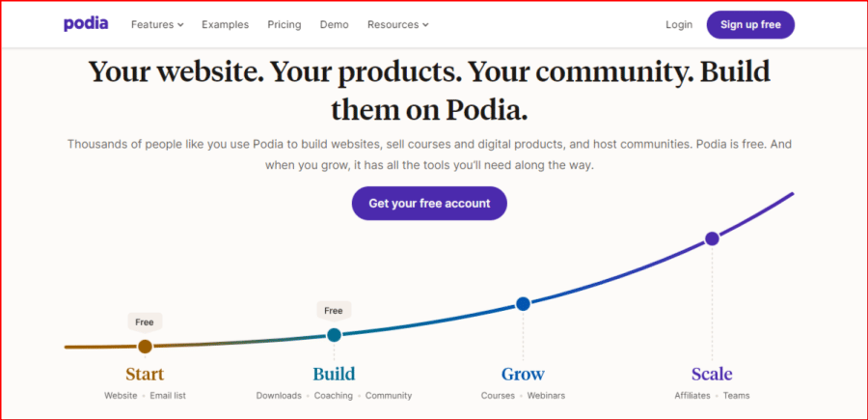868x420 pixels.
Task: Select Demo in the navigation bar
Action: tap(335, 24)
